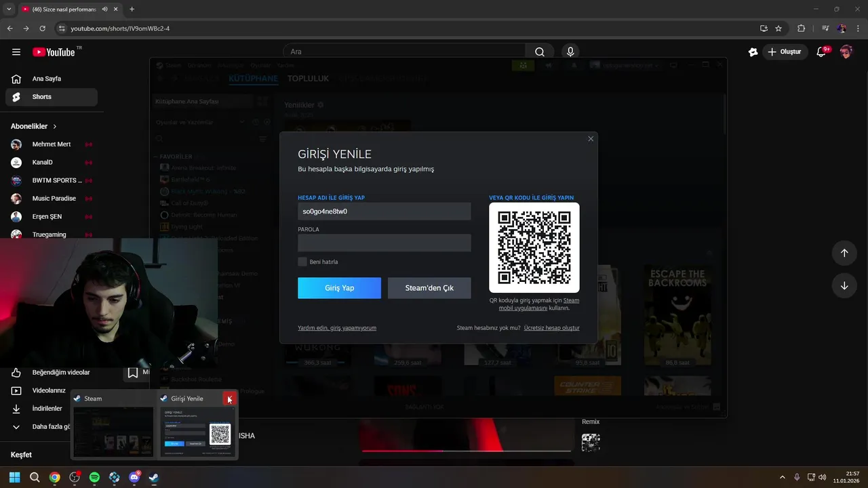This screenshot has width=868, height=488.
Task: Open the YouTube account avatar menu
Action: pos(846,52)
